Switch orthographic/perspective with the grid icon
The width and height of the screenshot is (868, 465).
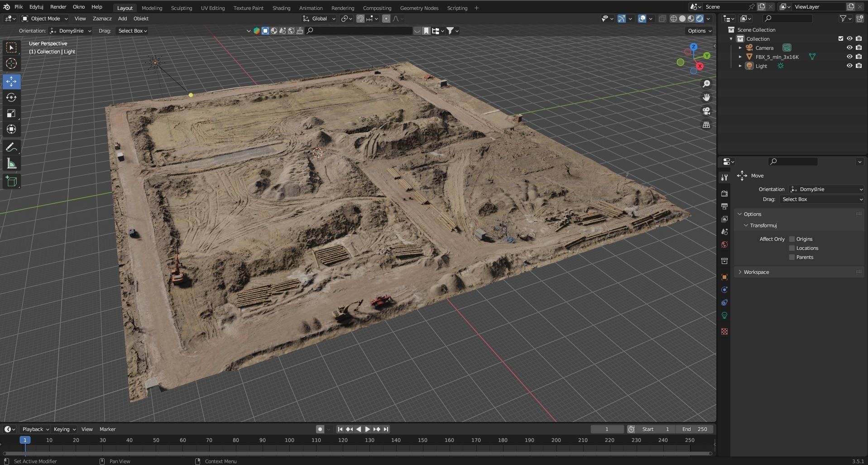pos(706,125)
